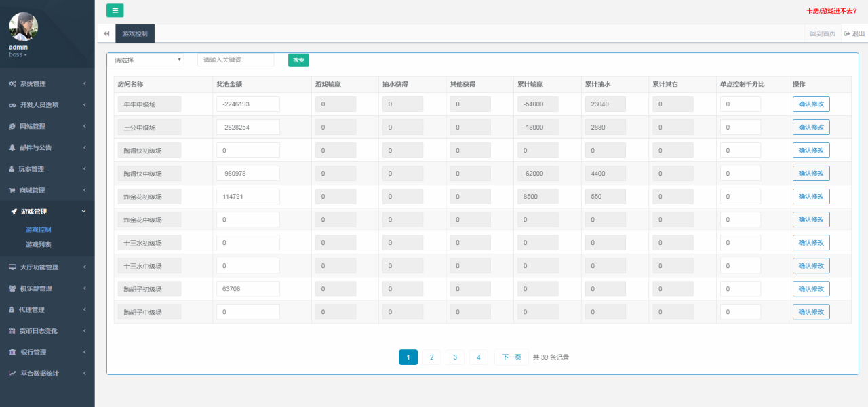Open the boss user dropdown under admin
Viewport: 868px width, 407px height.
pos(18,54)
